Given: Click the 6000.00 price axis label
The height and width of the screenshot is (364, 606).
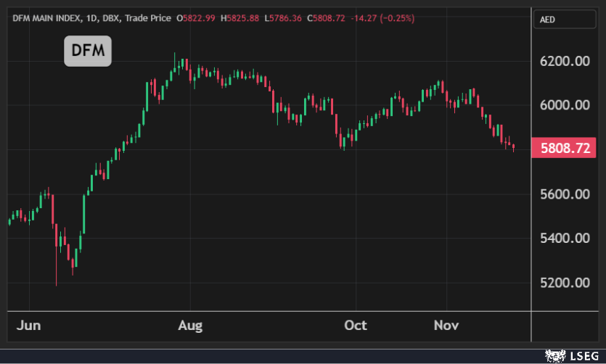Looking at the screenshot, I should point(565,105).
